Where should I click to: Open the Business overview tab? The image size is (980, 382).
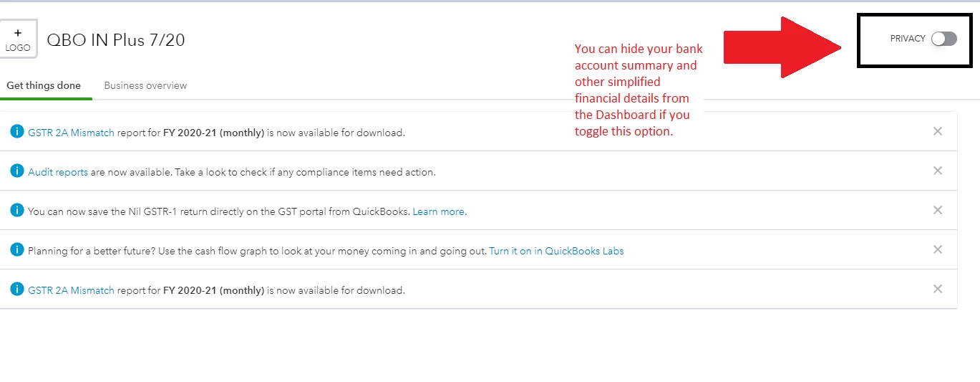click(145, 85)
